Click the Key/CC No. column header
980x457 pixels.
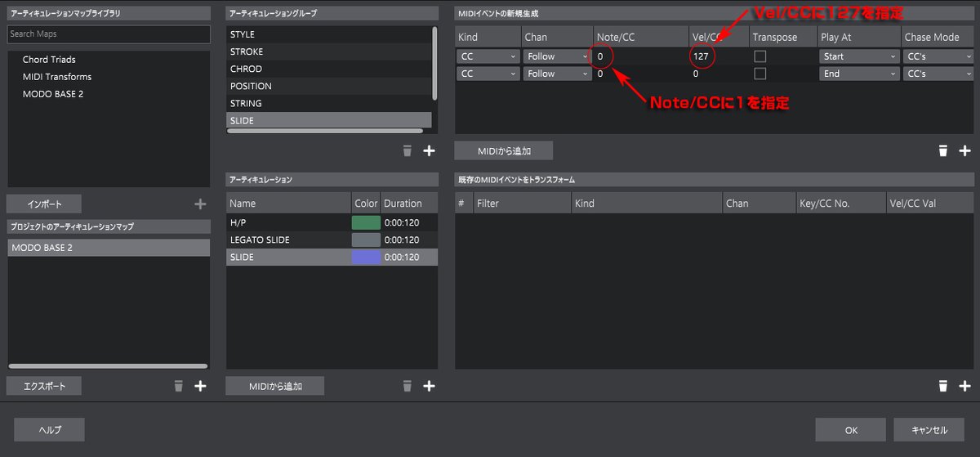pos(840,203)
